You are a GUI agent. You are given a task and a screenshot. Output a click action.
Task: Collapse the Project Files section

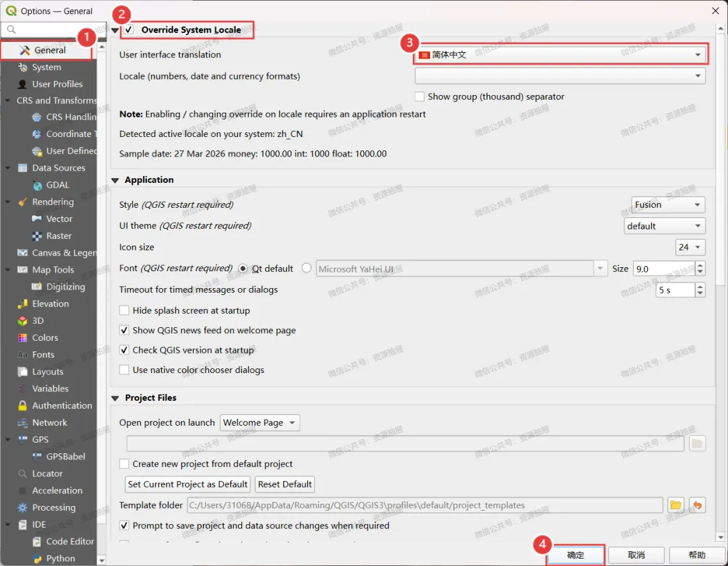click(115, 398)
